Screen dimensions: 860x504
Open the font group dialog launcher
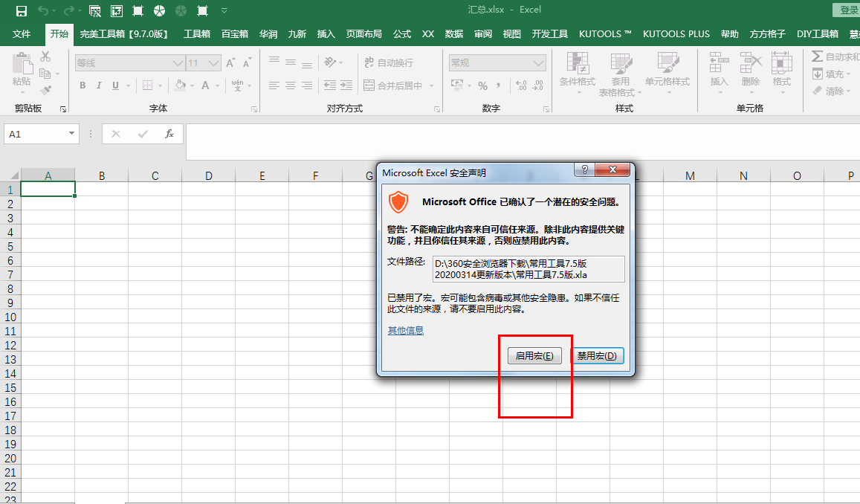coord(254,109)
